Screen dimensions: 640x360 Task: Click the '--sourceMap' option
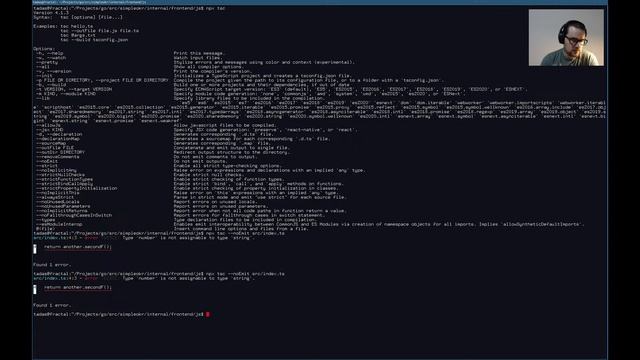51,143
